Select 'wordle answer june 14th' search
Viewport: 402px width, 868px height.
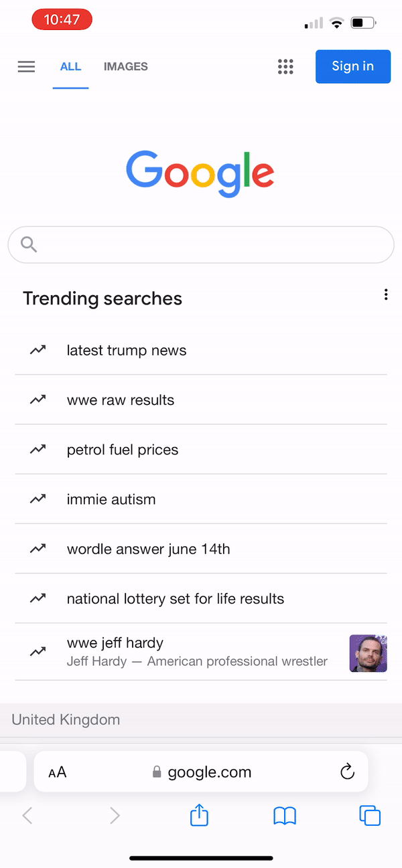pyautogui.click(x=148, y=549)
